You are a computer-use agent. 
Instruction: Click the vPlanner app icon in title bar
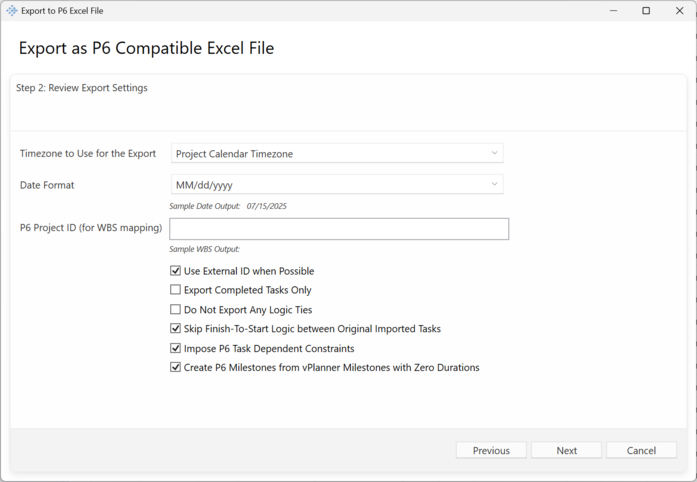point(12,11)
